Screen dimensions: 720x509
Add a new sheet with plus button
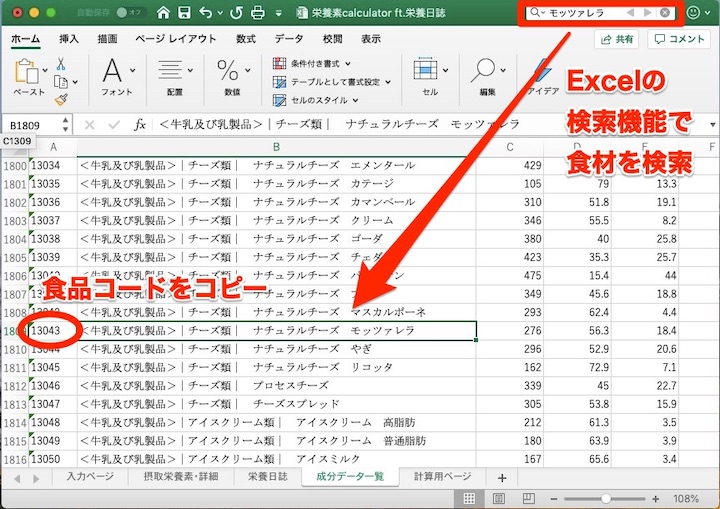click(502, 478)
